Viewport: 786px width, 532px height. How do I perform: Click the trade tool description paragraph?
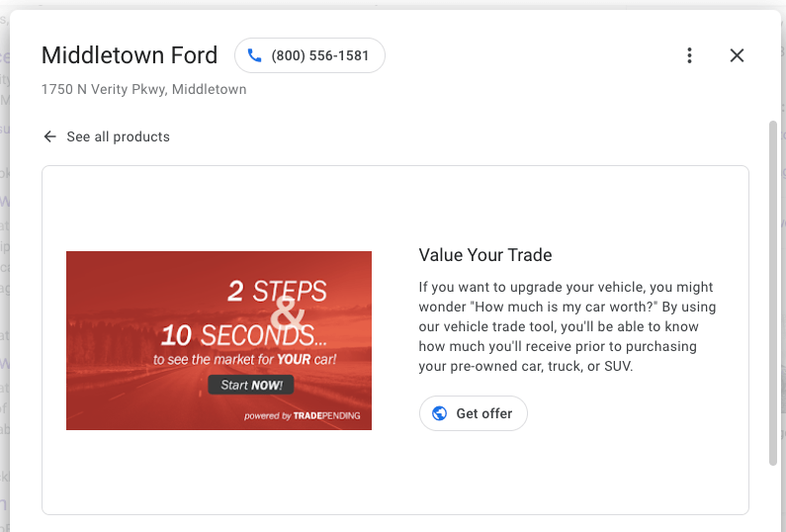click(567, 326)
